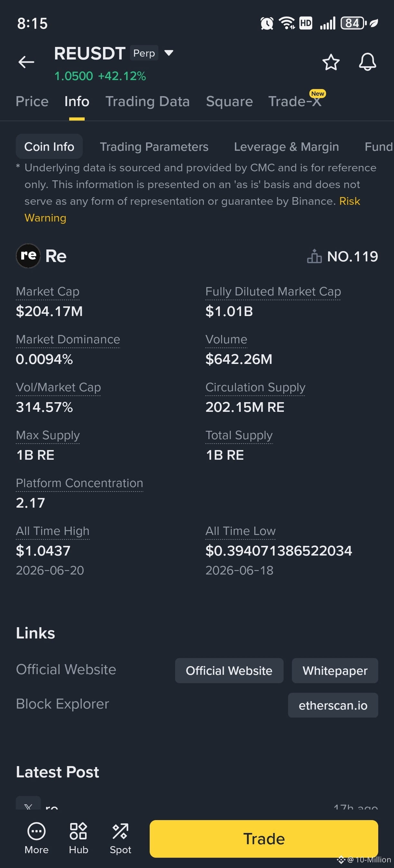Open the Whitepaper button
The height and width of the screenshot is (868, 394).
335,671
